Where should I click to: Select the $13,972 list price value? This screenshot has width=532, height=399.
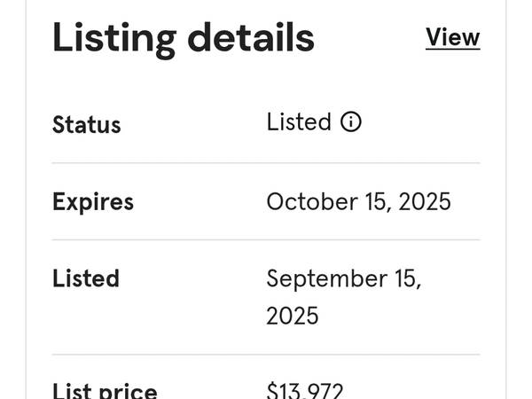[x=305, y=390]
